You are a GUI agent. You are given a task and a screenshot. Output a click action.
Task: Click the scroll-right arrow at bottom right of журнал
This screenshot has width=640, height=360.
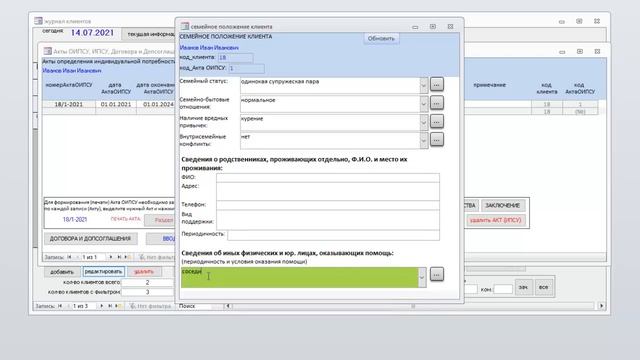coord(601,306)
